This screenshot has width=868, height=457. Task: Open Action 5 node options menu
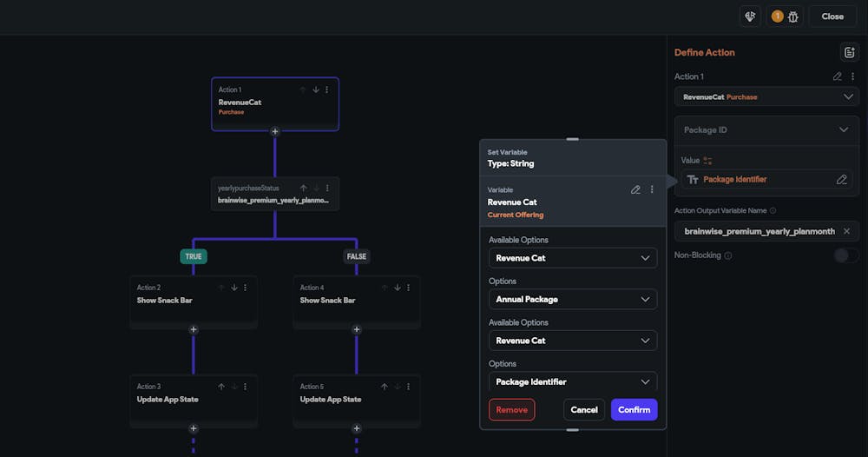point(409,387)
